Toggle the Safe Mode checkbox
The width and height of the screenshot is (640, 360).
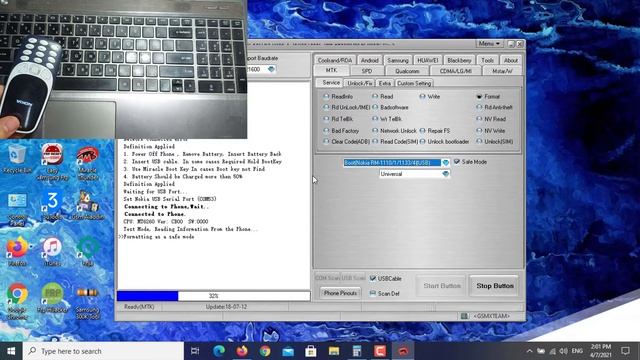457,162
